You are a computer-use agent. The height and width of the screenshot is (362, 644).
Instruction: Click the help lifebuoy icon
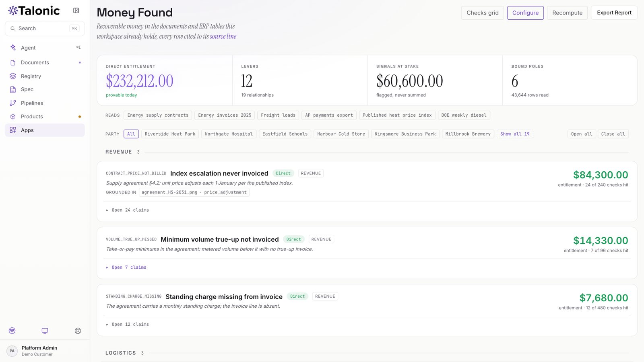point(78,331)
